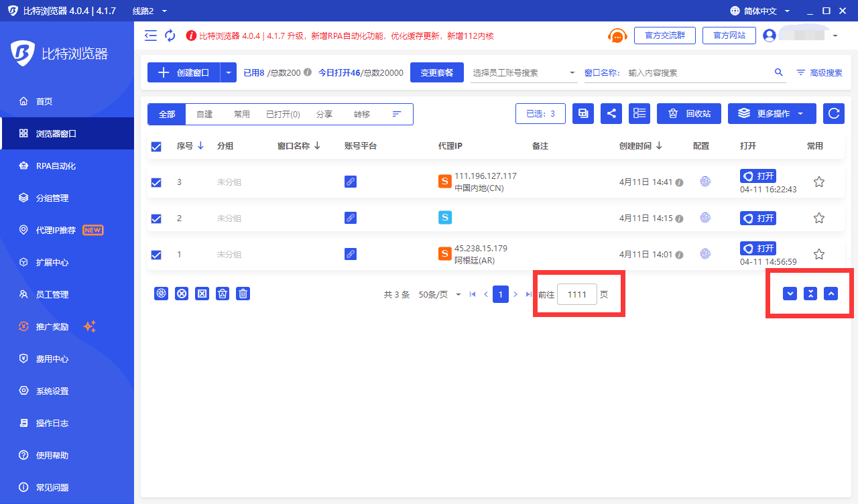Click the list layout icon button
The height and width of the screenshot is (504, 858).
tap(639, 113)
